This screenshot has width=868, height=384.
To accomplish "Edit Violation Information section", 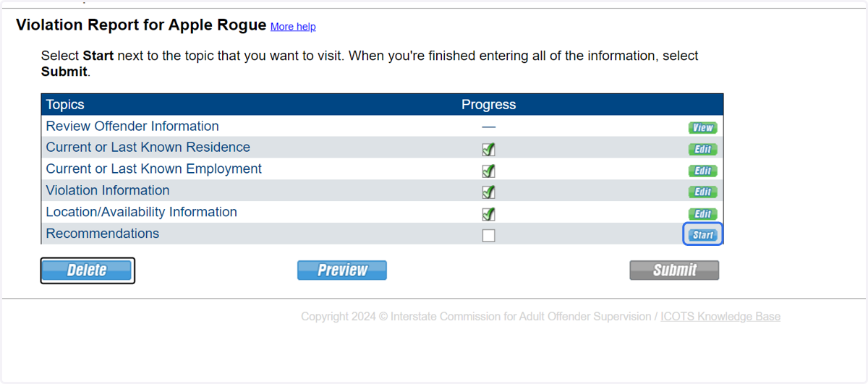I will click(x=702, y=192).
